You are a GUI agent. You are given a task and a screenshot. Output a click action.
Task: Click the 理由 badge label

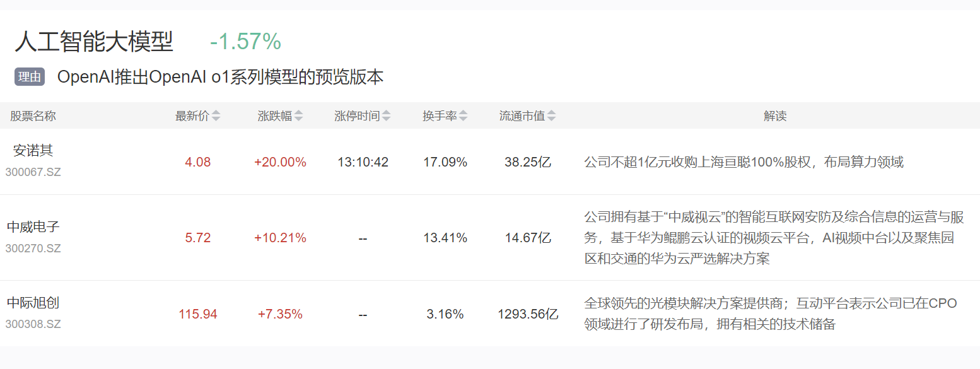(30, 78)
